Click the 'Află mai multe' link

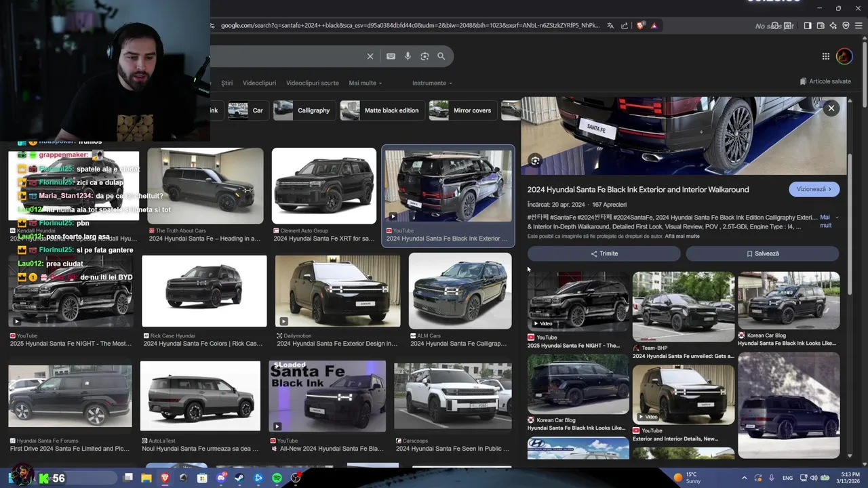(682, 236)
